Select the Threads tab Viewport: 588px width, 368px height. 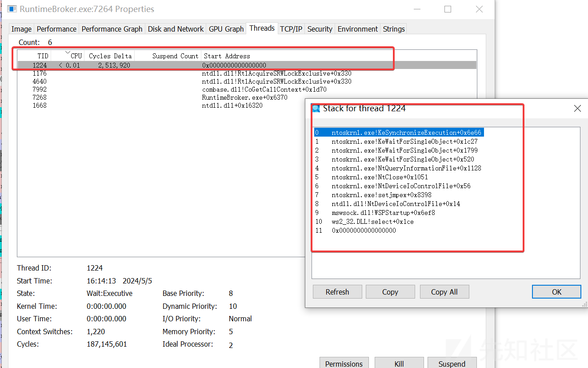(262, 28)
